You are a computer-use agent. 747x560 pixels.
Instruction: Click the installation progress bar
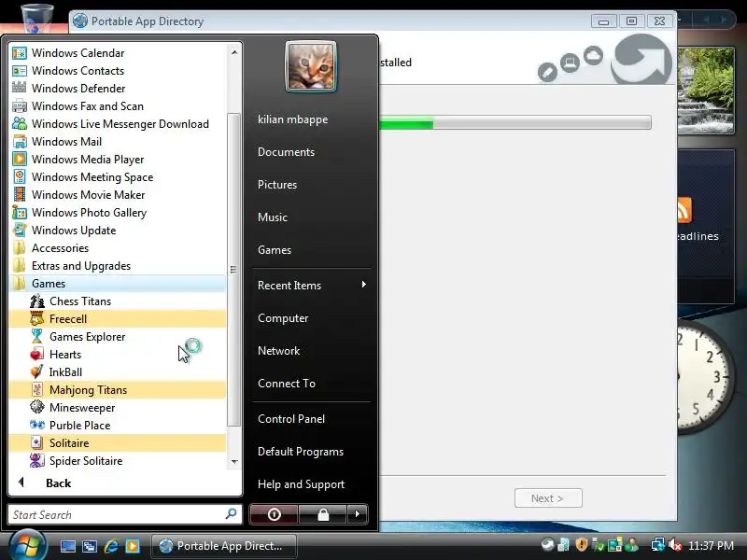coord(515,123)
